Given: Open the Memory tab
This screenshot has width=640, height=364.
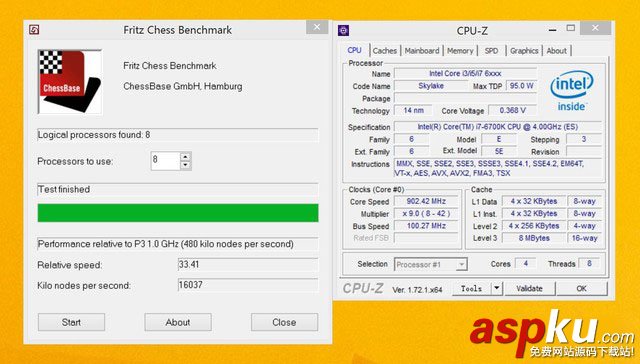Looking at the screenshot, I should [x=460, y=51].
